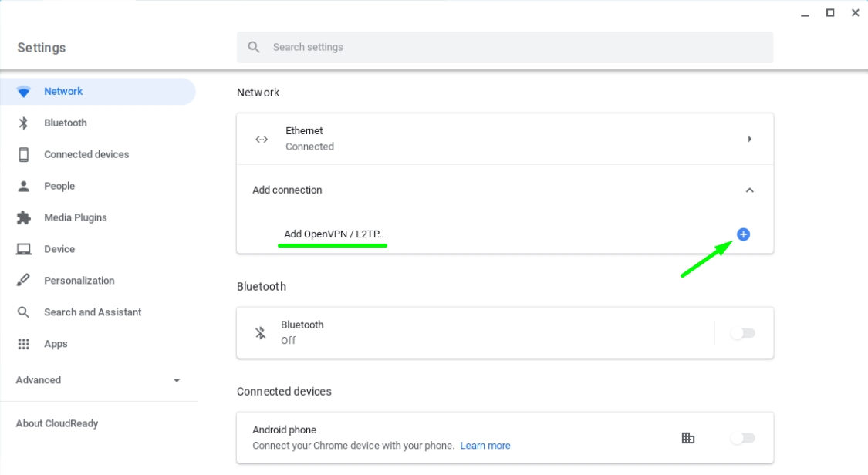Click the blue plus icon to add VPN
The height and width of the screenshot is (475, 868).
coord(744,234)
